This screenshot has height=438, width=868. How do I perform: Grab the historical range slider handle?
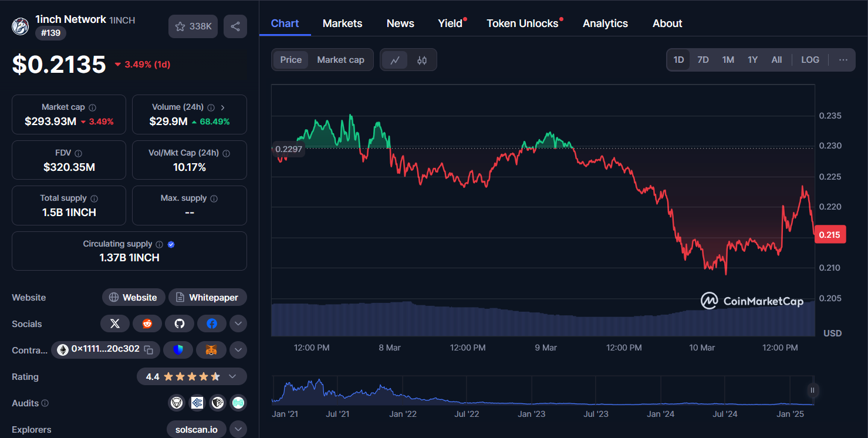812,390
